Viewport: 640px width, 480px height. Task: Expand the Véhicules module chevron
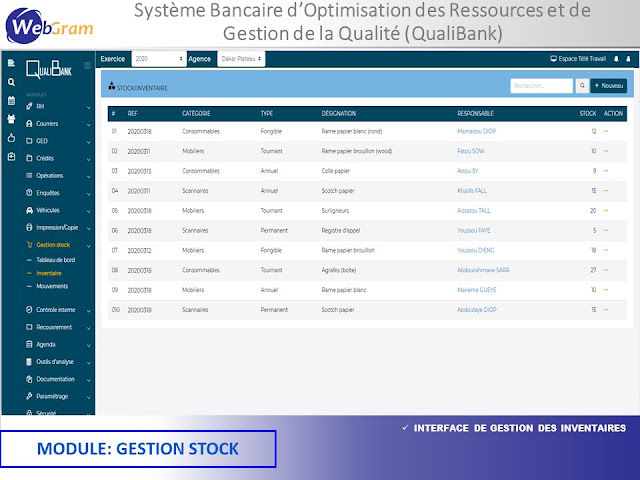coord(89,211)
